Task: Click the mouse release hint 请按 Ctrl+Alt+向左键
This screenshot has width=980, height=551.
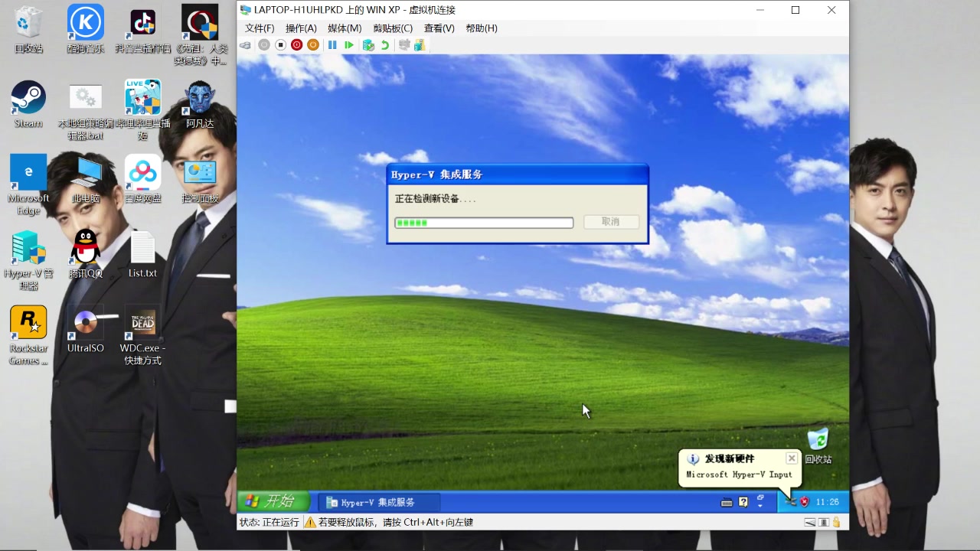Action: (x=427, y=523)
